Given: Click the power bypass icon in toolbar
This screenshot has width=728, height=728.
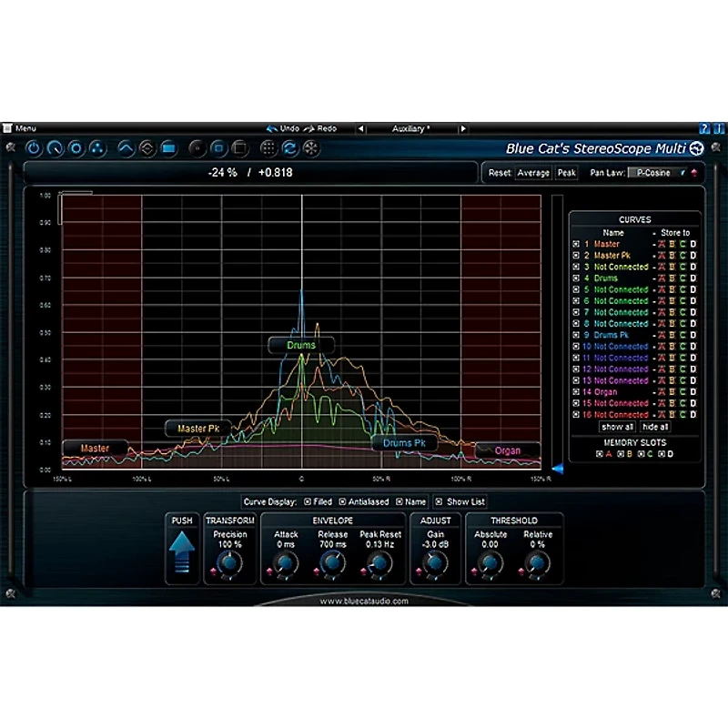Looking at the screenshot, I should [34, 147].
